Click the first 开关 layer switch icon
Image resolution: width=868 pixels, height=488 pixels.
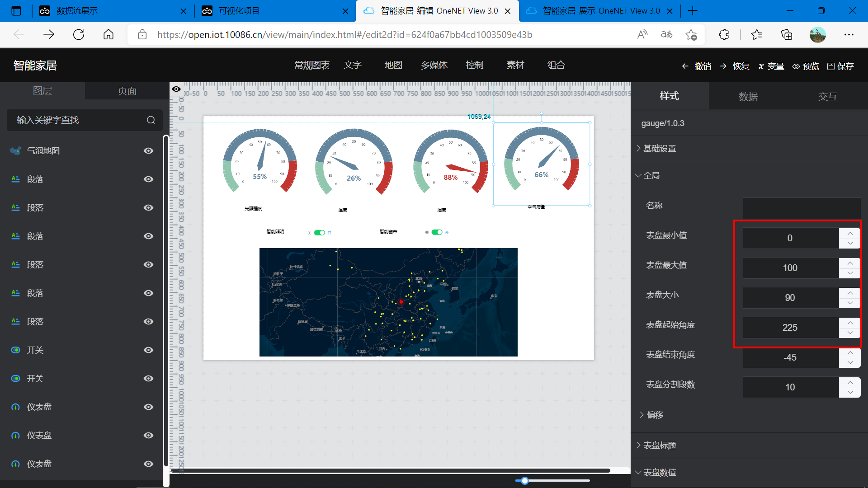pos(15,350)
